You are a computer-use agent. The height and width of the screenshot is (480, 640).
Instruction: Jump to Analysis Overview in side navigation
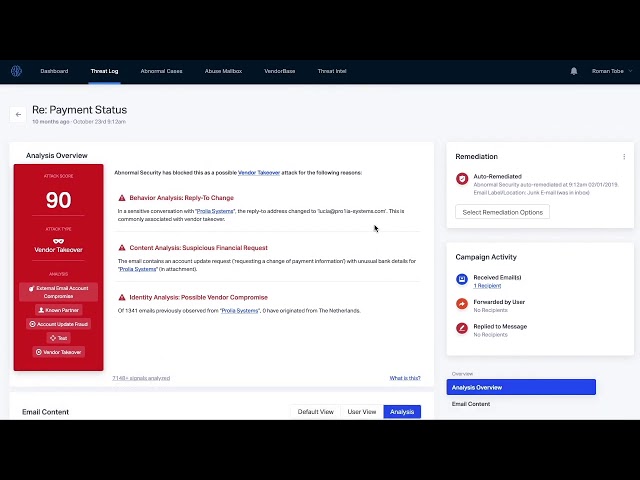(521, 387)
